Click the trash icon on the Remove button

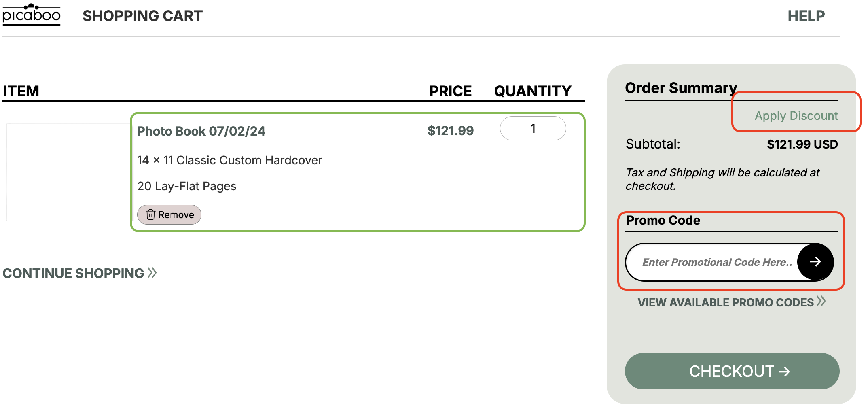click(150, 214)
